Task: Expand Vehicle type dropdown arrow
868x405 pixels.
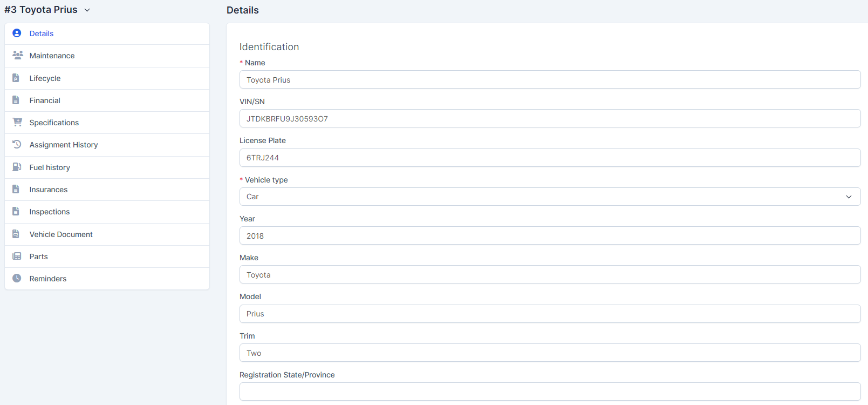Action: coord(849,197)
